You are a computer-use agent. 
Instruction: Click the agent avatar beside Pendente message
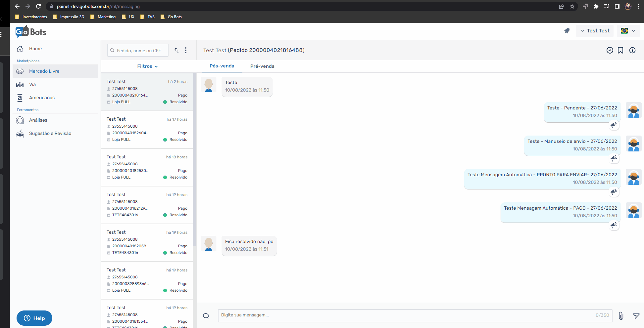coord(634,110)
